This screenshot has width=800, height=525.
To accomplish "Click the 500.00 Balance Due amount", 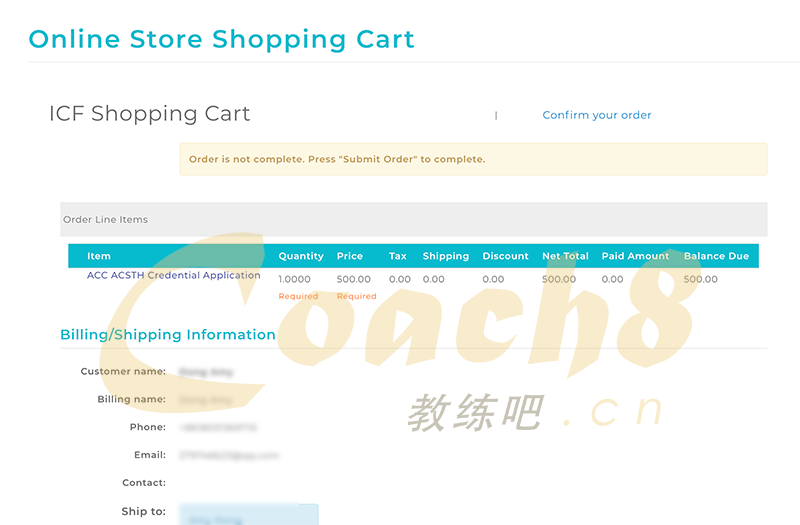I will tap(700, 280).
